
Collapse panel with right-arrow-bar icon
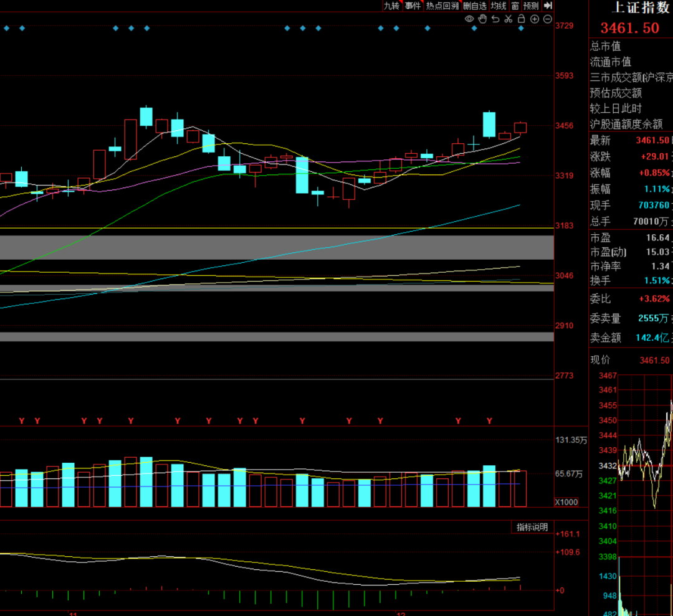pos(548,6)
